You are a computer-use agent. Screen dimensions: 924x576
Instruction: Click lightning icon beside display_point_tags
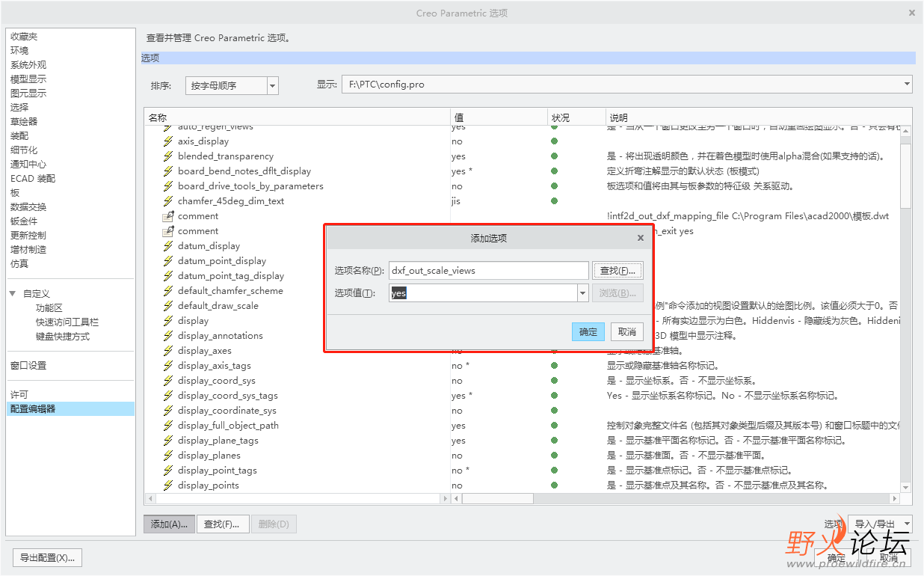[x=168, y=471]
